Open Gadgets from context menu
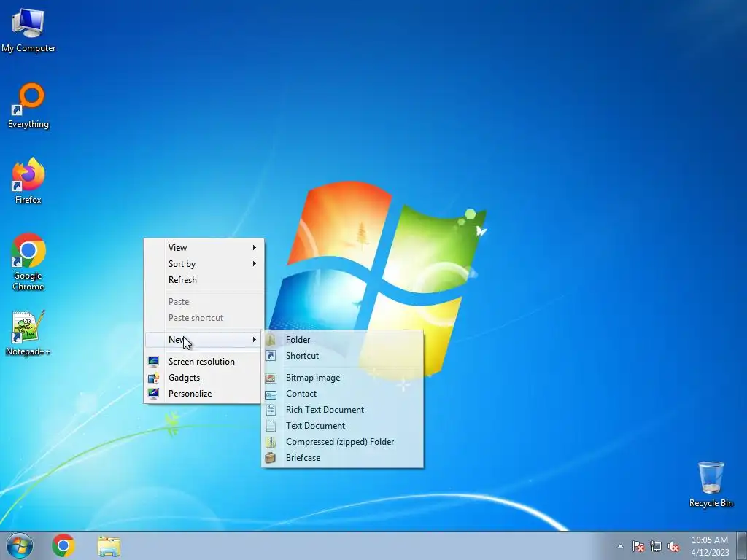Screen dimensions: 747x560 204,378
